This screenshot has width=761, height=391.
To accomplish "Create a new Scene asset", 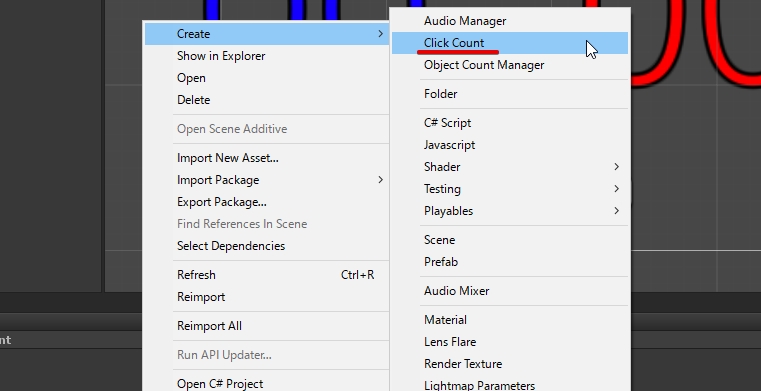I will click(x=510, y=240).
